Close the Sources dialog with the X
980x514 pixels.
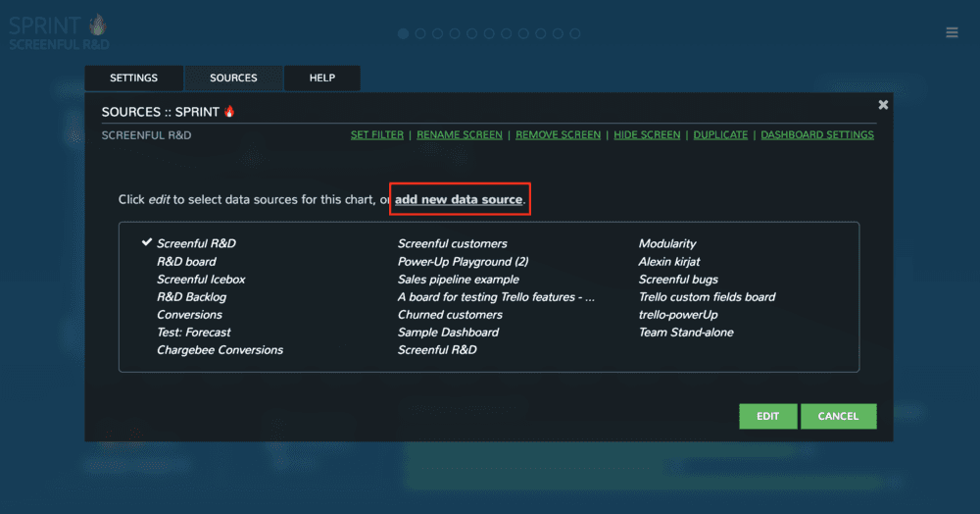(x=883, y=104)
